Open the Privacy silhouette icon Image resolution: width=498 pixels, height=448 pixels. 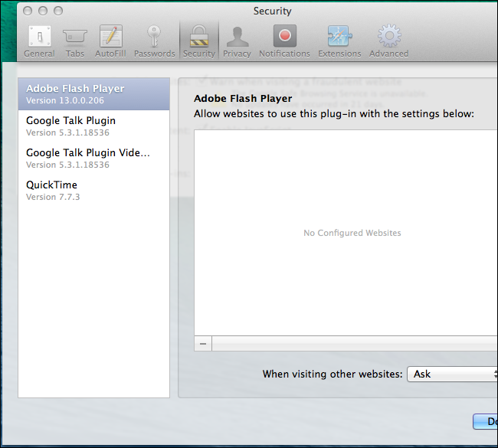tap(237, 41)
